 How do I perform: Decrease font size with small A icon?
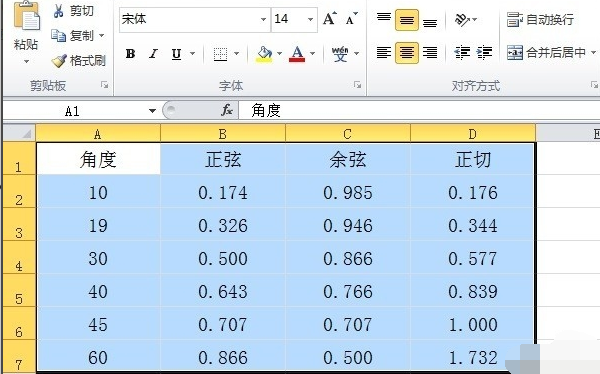[351, 18]
